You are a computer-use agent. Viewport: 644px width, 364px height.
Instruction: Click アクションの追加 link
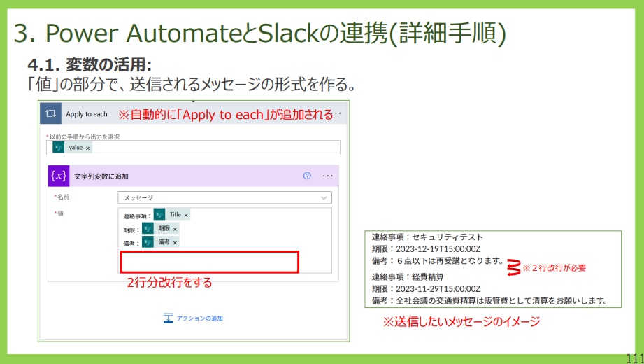pos(199,318)
